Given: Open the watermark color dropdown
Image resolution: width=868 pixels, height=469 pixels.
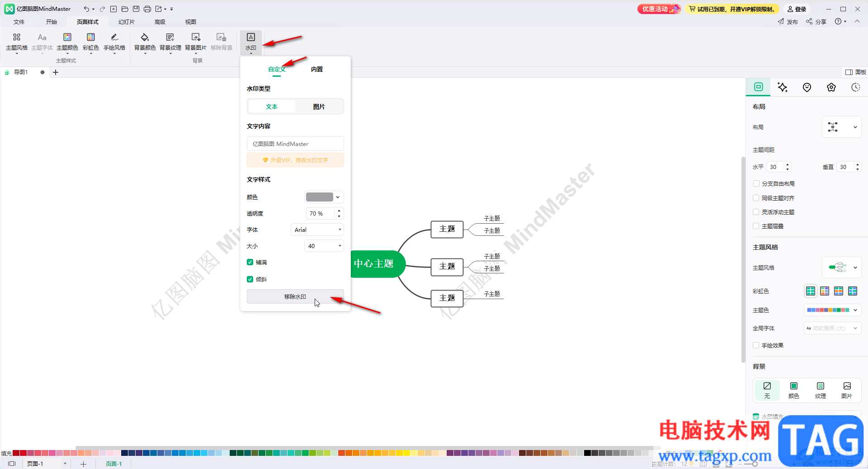Looking at the screenshot, I should (324, 197).
